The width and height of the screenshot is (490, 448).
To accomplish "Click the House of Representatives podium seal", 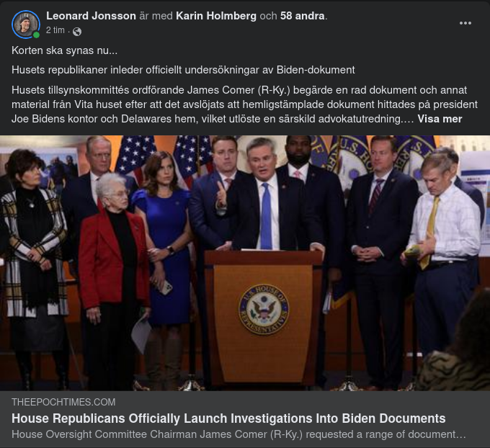I will 264,309.
